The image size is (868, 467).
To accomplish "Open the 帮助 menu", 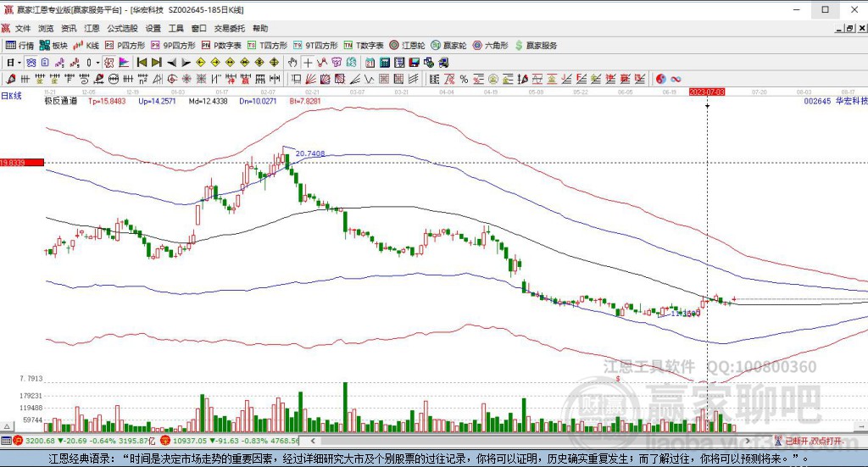I will 260,28.
